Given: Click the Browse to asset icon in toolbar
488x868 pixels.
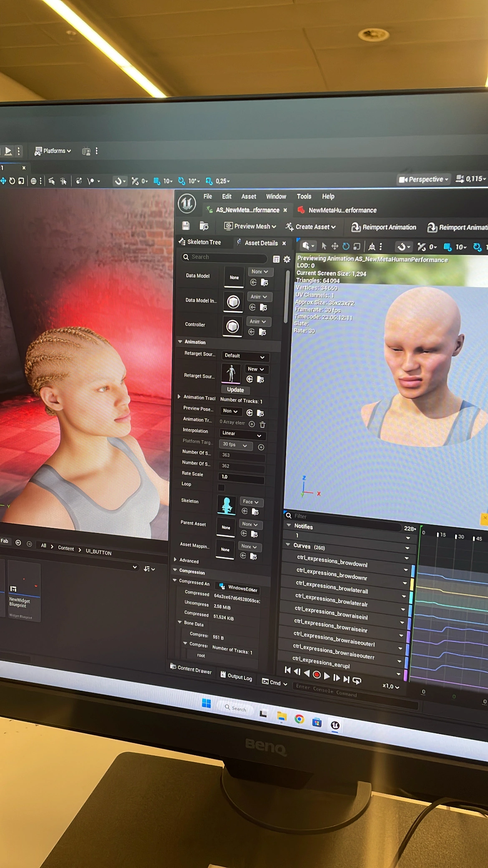Looking at the screenshot, I should point(204,226).
